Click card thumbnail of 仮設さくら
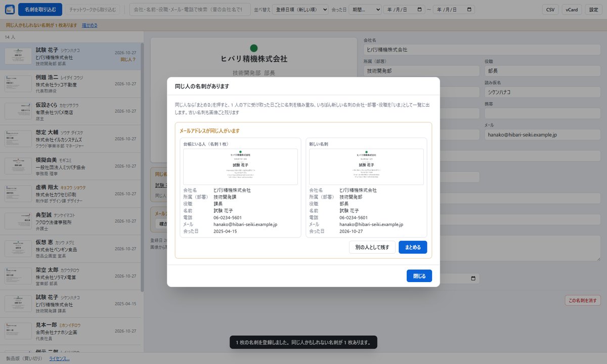Viewport: 607px width, 364px height. (18, 111)
